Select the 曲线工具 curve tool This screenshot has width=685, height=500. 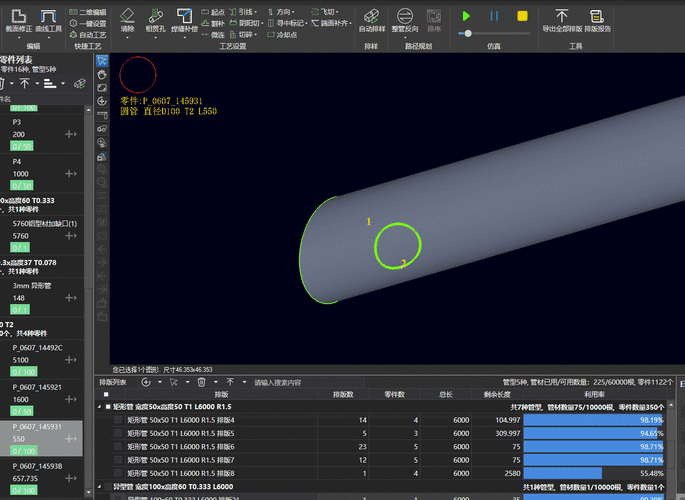click(x=48, y=17)
